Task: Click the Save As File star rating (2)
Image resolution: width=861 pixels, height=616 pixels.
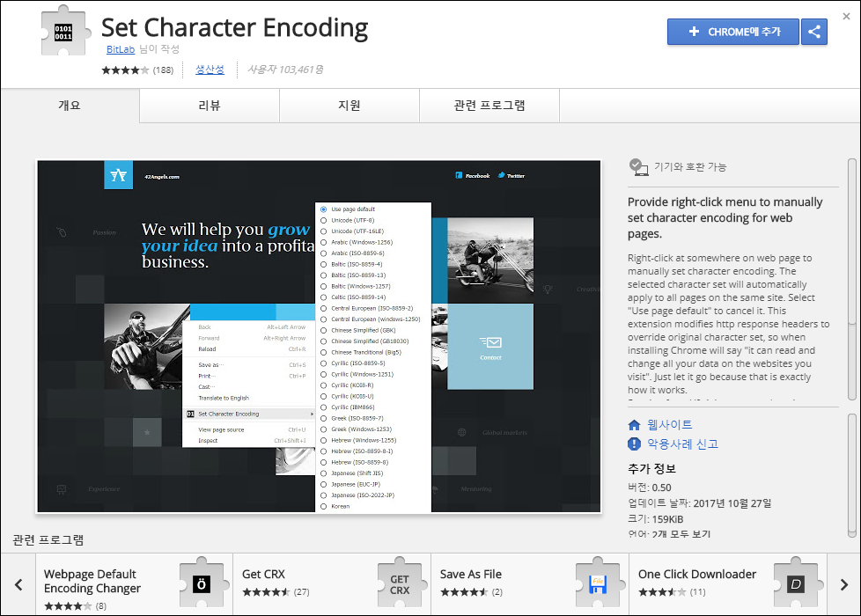Action: 471,592
